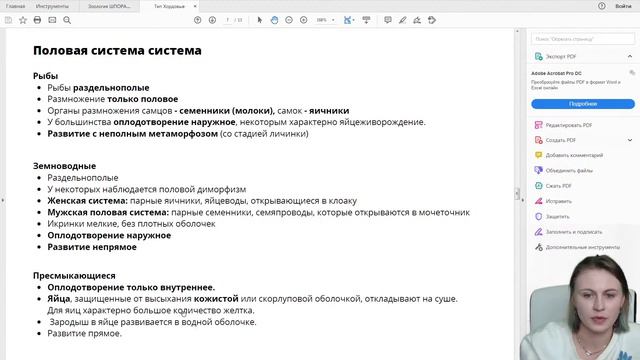Select the highlight pen tool

pos(402,20)
